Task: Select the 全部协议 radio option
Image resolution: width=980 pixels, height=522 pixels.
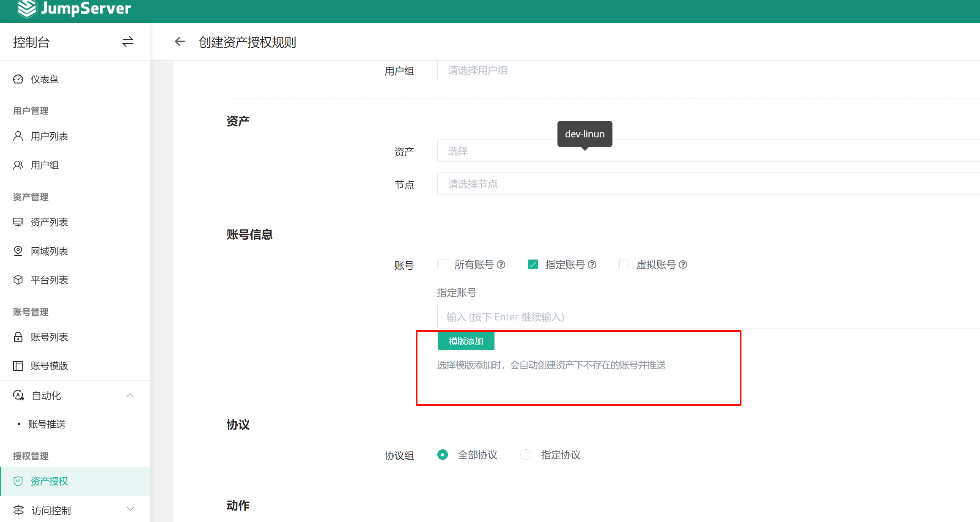Action: [x=442, y=455]
